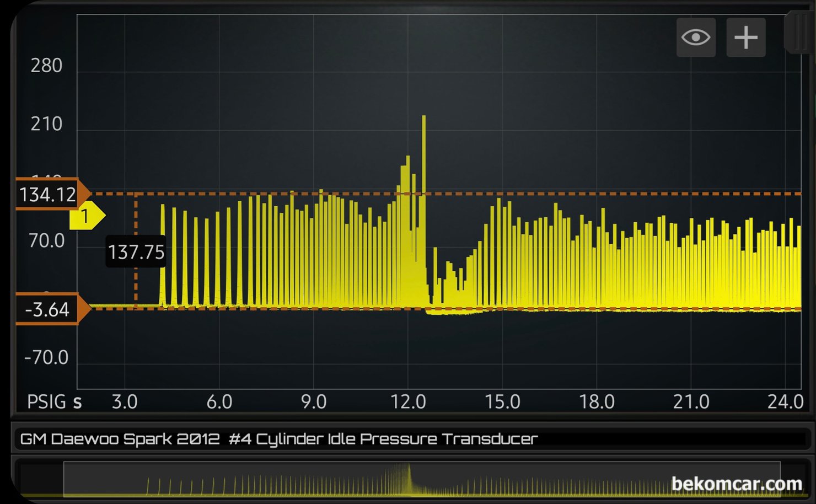Click the tallest pressure spike peak
Screen dimensions: 816x504
[x=423, y=117]
